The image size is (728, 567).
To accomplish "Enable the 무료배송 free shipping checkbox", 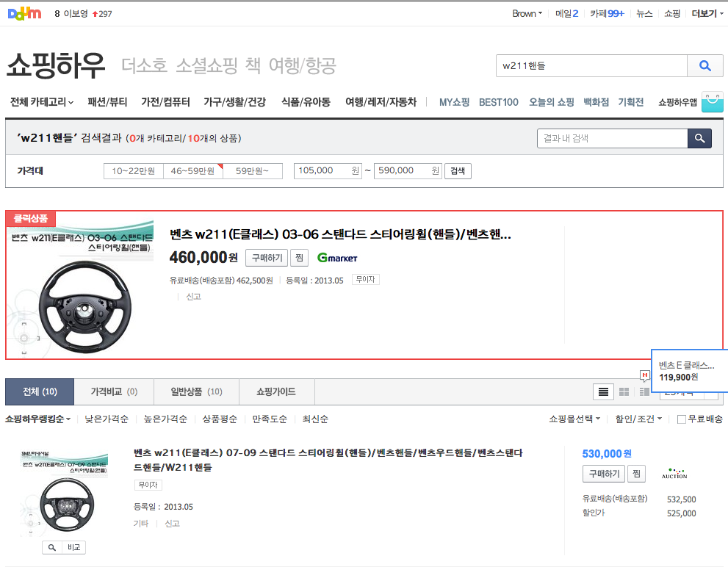I will [x=681, y=419].
